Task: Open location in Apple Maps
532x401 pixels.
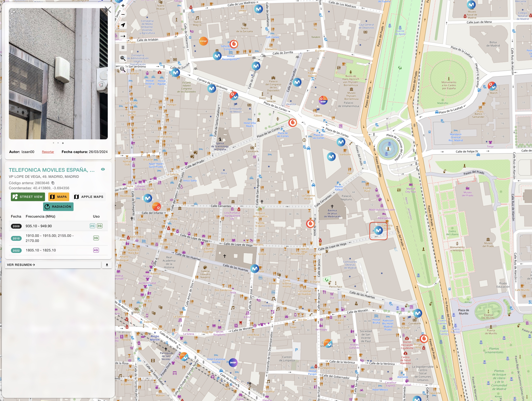Action: click(89, 197)
